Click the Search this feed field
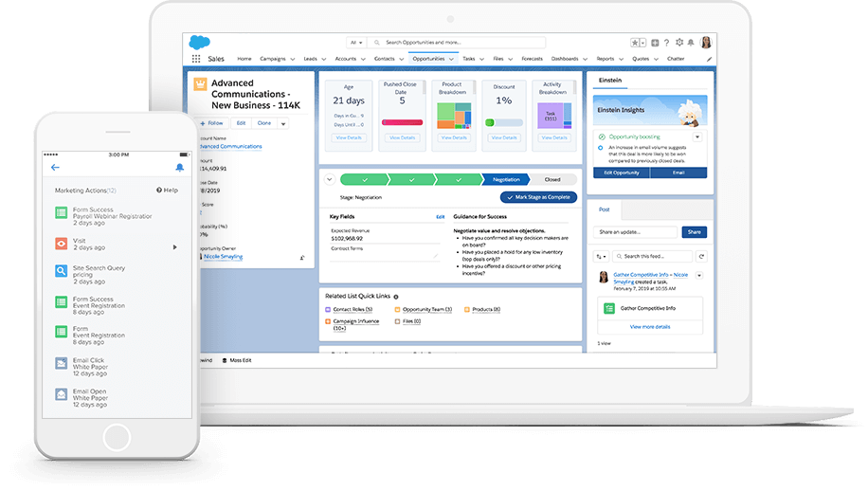 653,256
